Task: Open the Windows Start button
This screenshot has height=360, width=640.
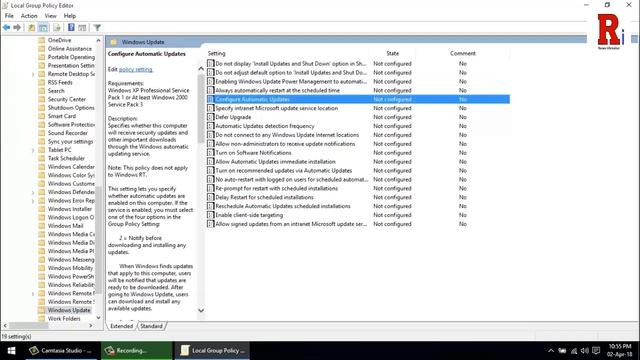Action: (11, 351)
